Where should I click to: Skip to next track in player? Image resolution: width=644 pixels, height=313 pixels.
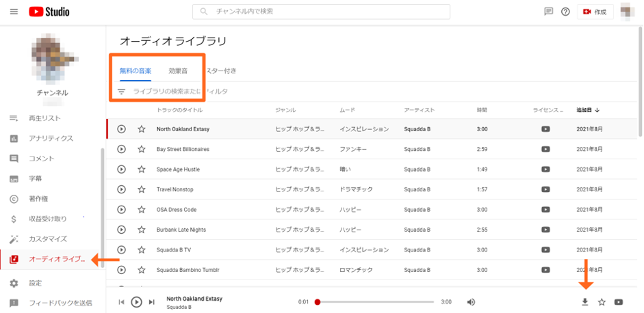tap(152, 302)
